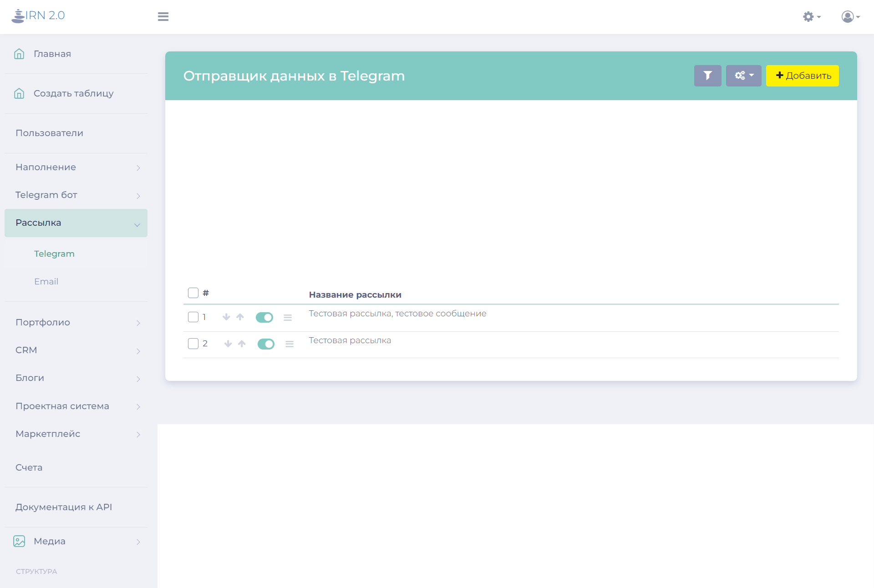Image resolution: width=874 pixels, height=588 pixels.
Task: Click the IRN 2.0 logo
Action: (38, 15)
